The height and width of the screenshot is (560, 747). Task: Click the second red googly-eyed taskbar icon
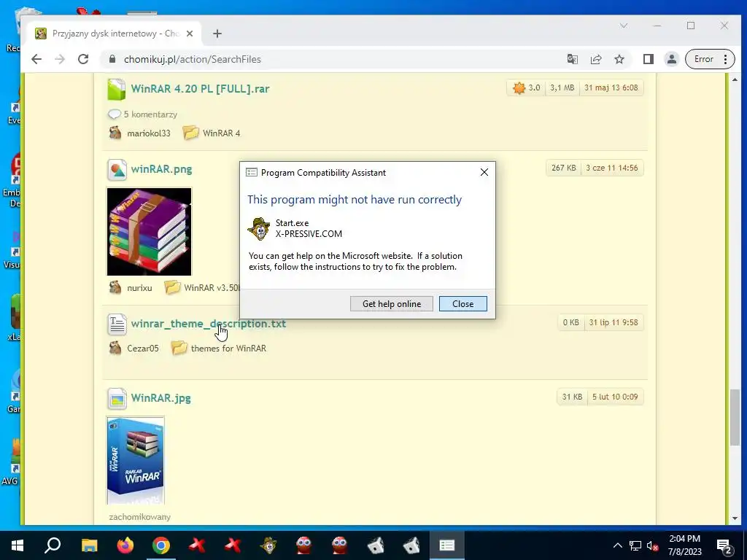point(340,545)
